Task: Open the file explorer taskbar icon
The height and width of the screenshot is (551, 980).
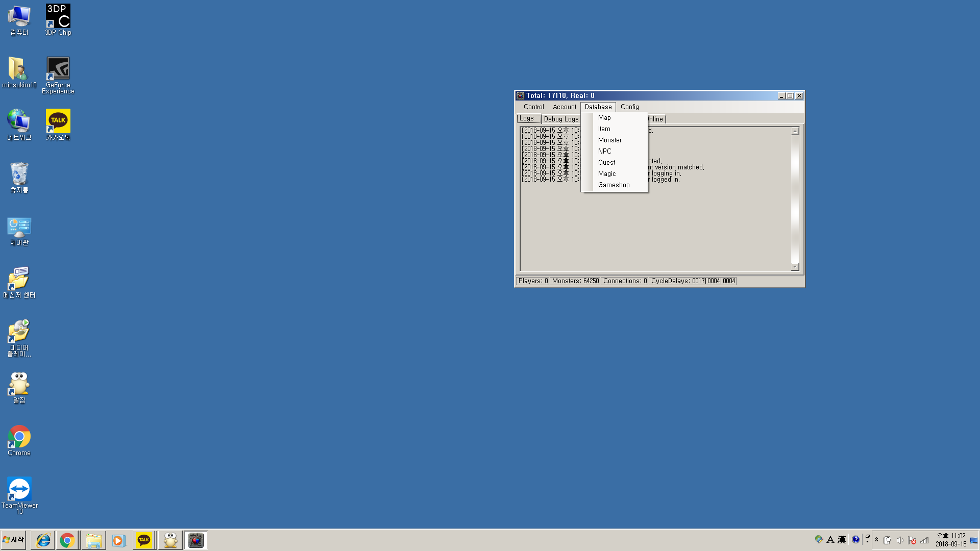Action: (x=93, y=540)
